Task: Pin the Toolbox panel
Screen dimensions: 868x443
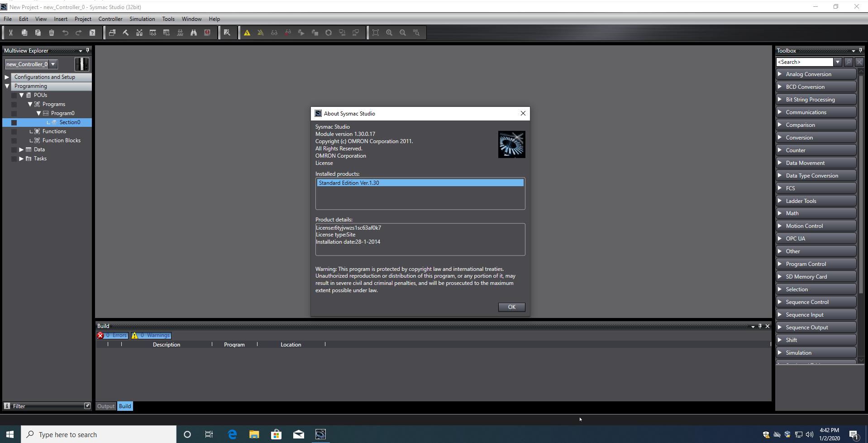Action: (861, 50)
